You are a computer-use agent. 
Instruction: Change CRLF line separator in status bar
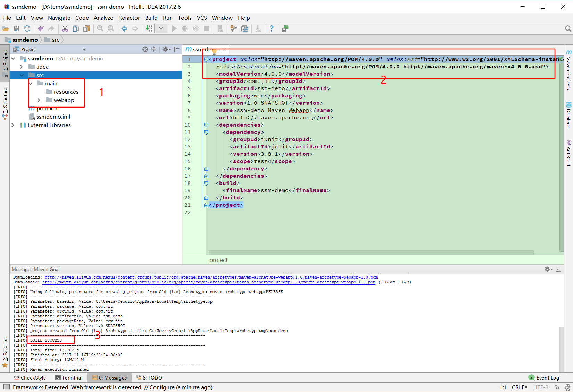519,387
